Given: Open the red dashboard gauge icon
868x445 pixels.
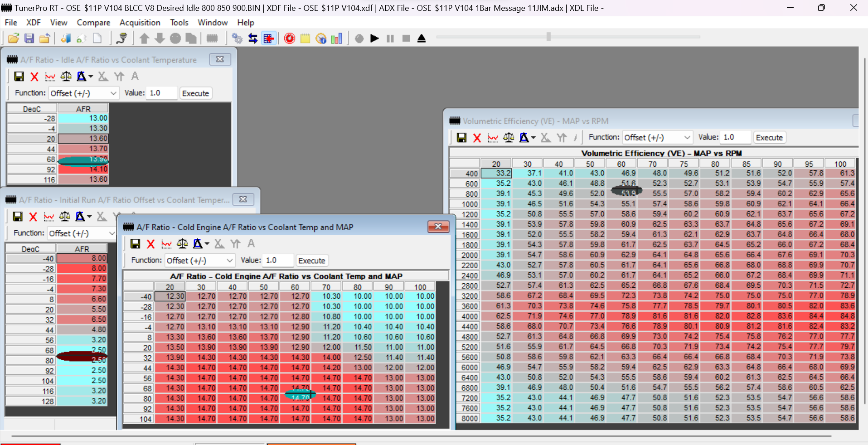Looking at the screenshot, I should [289, 39].
